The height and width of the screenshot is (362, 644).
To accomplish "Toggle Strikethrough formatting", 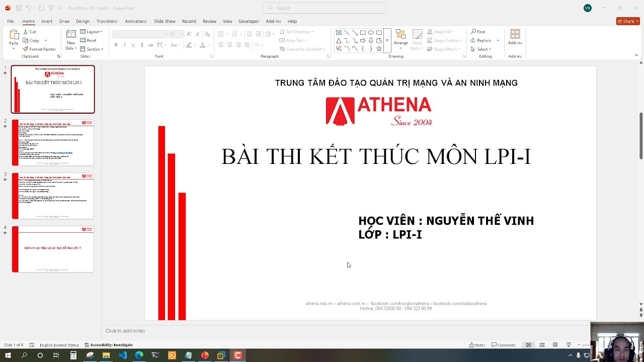I will click(x=152, y=45).
